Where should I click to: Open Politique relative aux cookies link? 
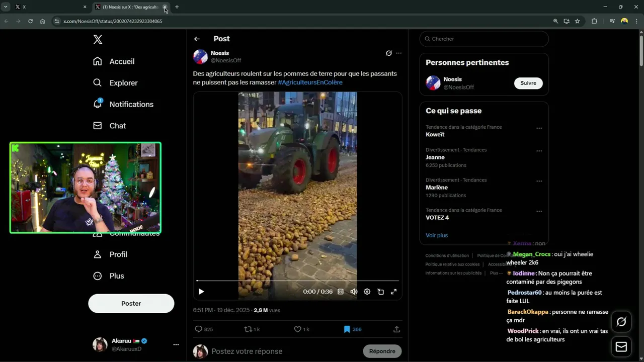tap(452, 264)
